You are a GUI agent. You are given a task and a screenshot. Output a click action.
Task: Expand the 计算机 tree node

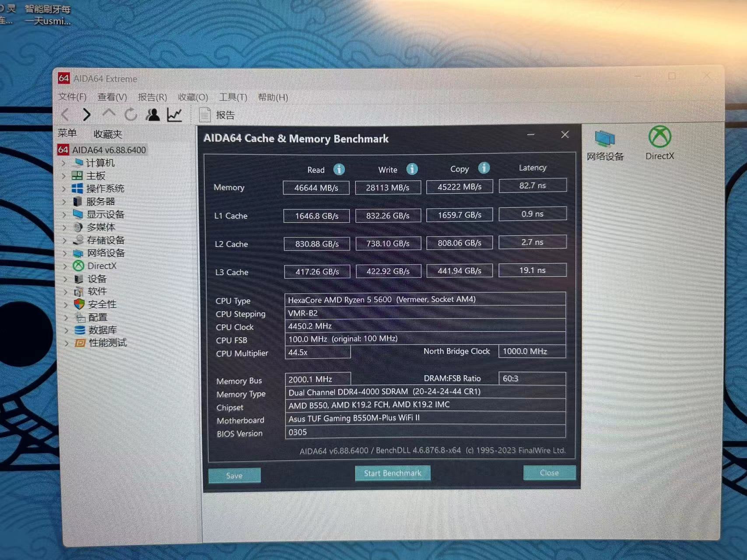pos(65,163)
